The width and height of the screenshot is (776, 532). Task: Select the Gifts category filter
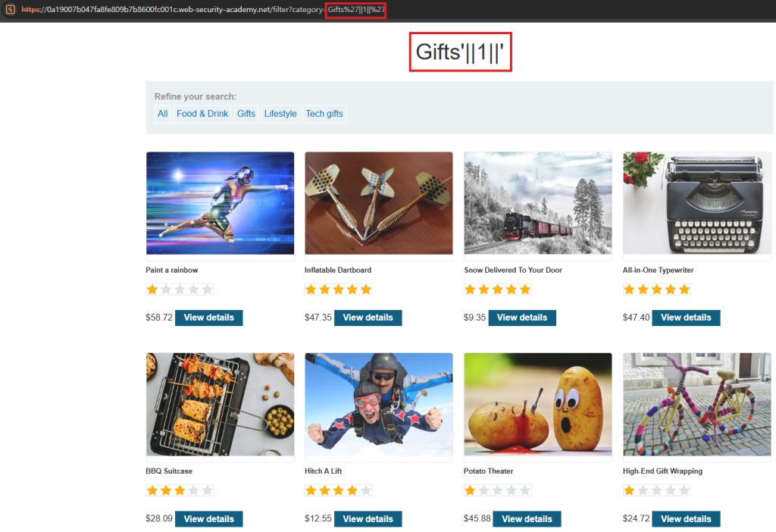[x=246, y=114]
